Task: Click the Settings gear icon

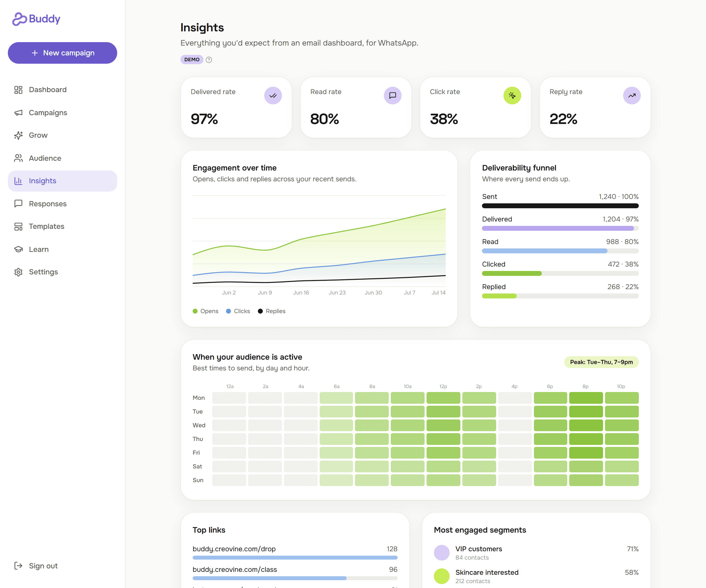Action: click(18, 272)
